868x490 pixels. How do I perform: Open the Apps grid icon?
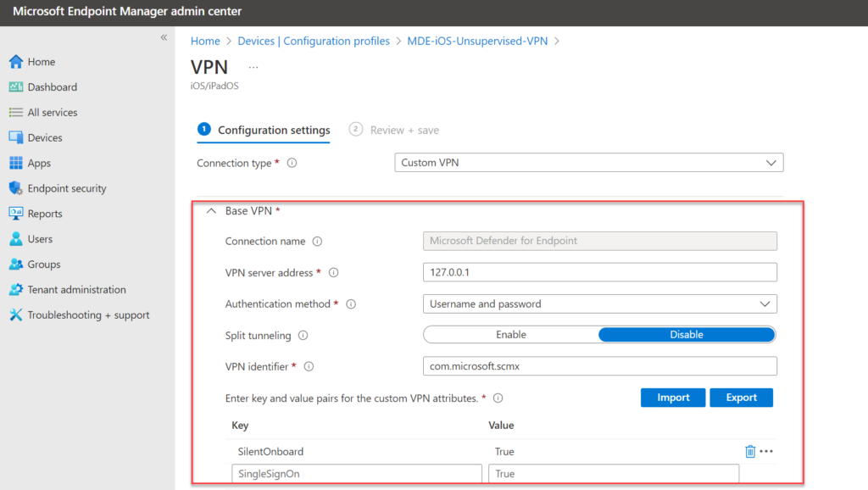pos(16,163)
